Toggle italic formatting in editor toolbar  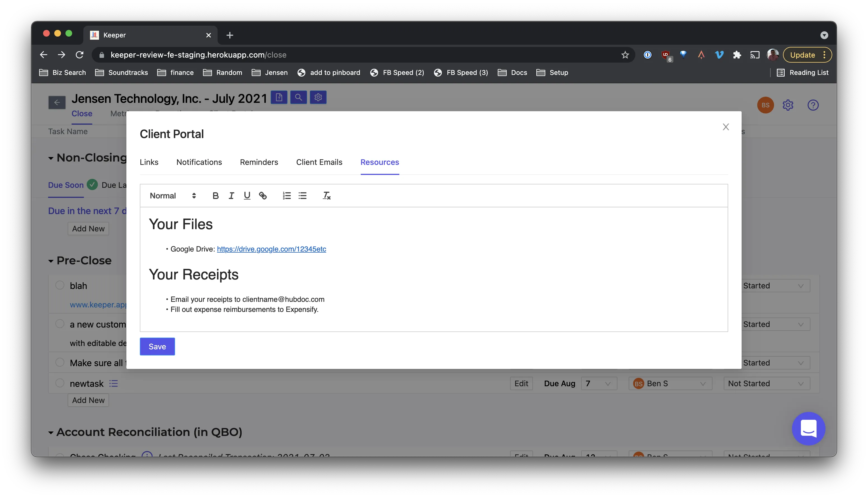231,196
